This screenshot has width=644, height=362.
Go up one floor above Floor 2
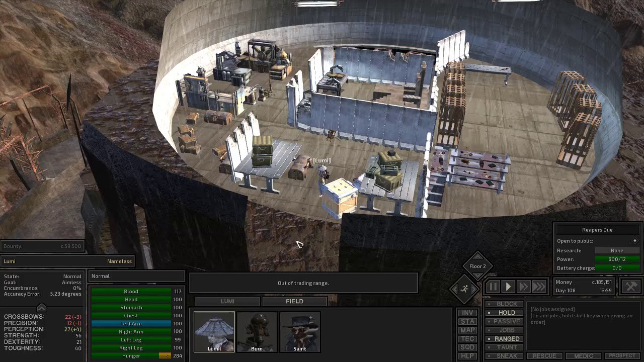click(x=477, y=256)
